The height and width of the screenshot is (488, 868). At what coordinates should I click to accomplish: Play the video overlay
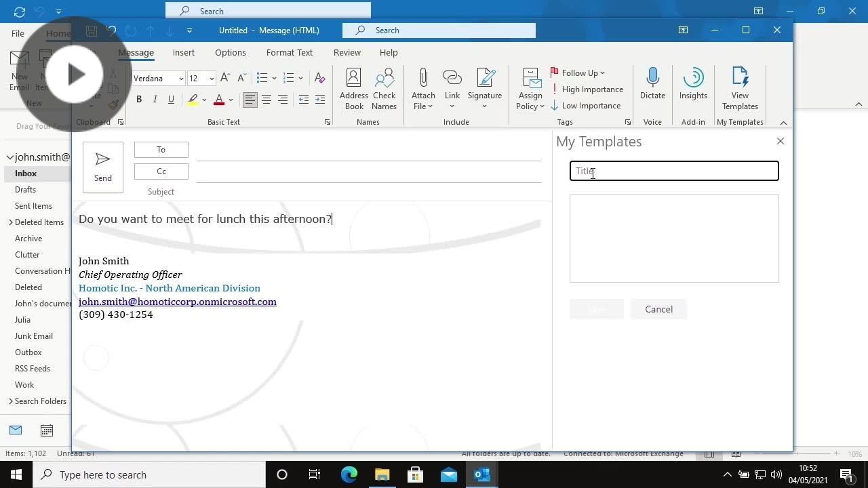pos(74,74)
